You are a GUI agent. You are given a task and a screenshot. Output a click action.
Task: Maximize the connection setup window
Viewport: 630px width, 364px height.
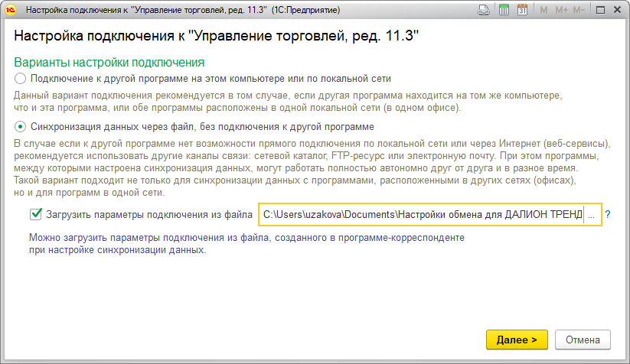(600, 10)
